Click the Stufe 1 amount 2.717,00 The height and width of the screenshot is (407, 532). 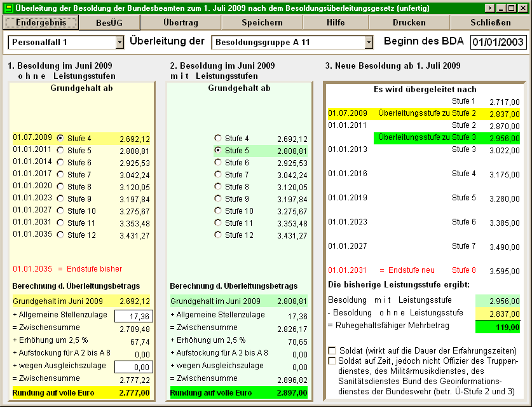pyautogui.click(x=505, y=102)
